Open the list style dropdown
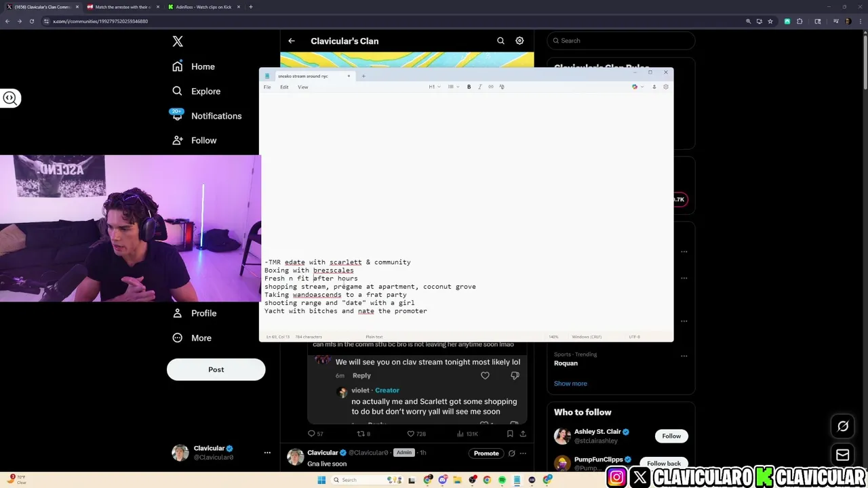 pos(452,87)
